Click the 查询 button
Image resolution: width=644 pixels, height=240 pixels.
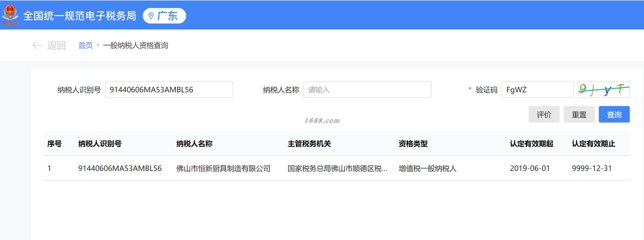614,114
